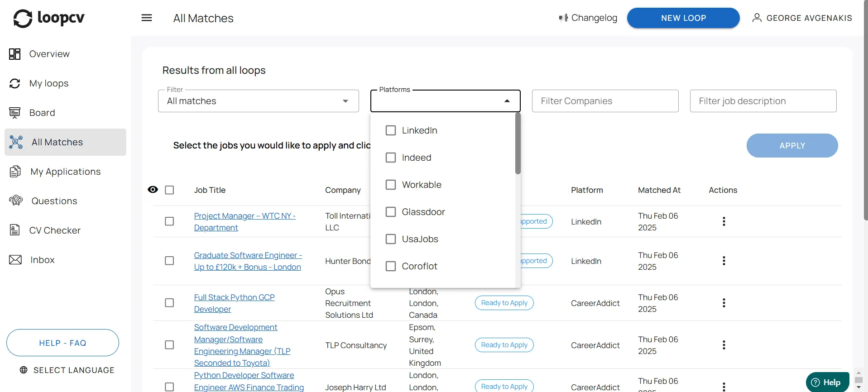
Task: Click the Inbox envelope icon
Action: pos(15,260)
